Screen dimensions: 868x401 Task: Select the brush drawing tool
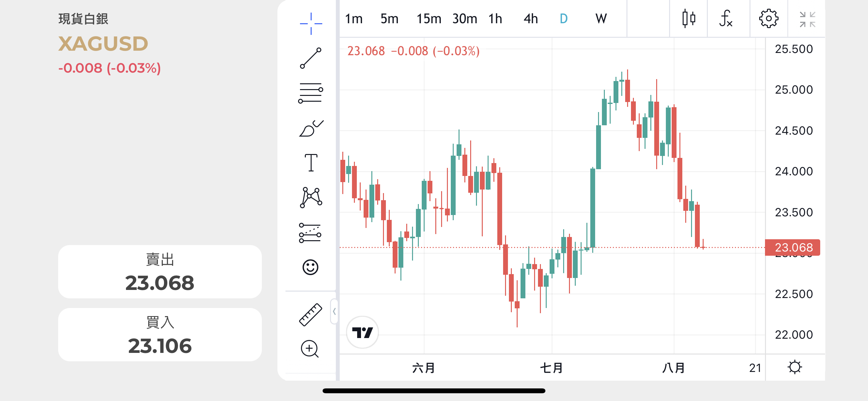(311, 129)
